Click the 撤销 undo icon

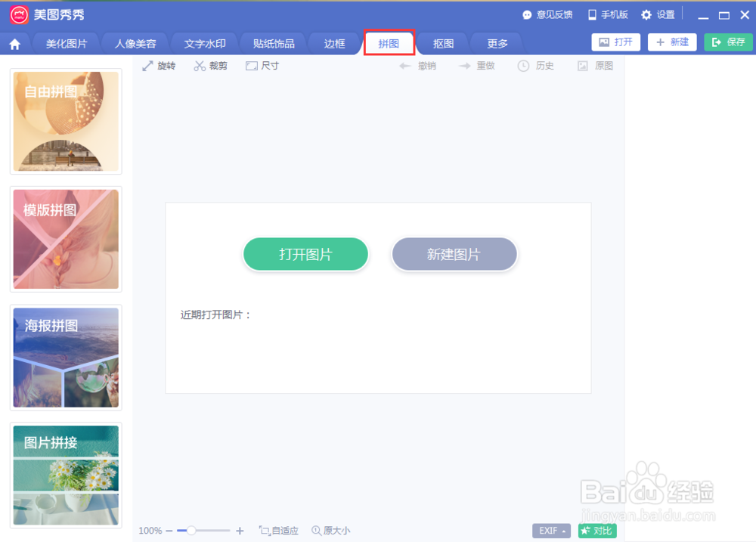point(417,66)
